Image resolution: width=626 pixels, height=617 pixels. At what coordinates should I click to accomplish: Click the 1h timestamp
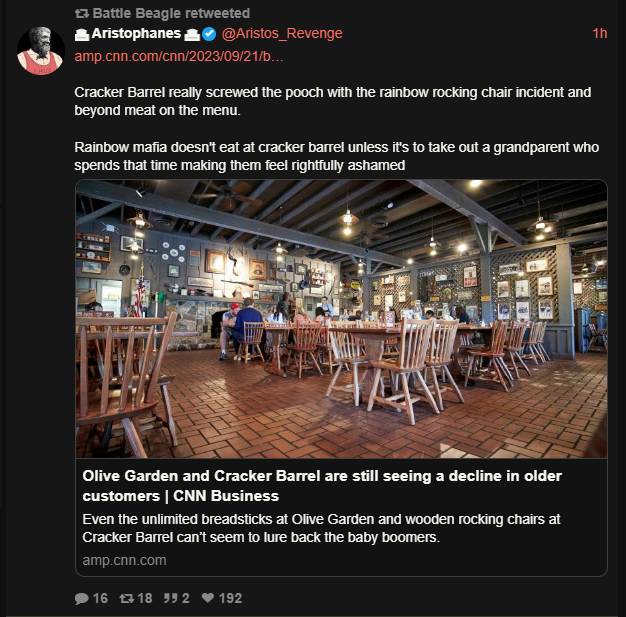(600, 34)
